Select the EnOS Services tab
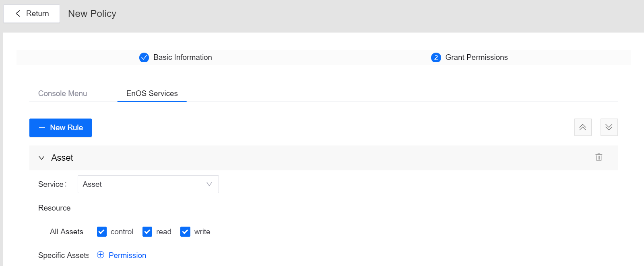644x266 pixels. 152,93
